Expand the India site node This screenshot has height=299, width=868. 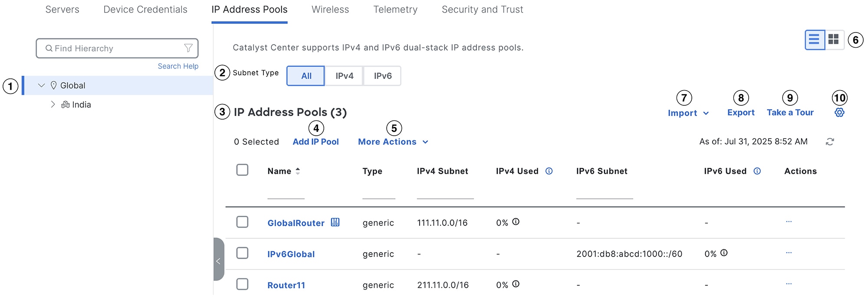coord(53,104)
